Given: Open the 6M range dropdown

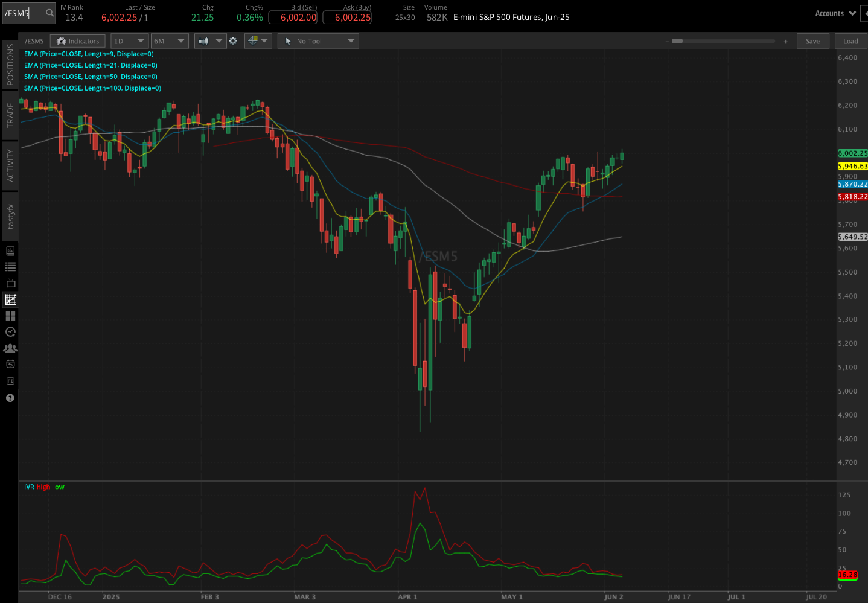Looking at the screenshot, I should pyautogui.click(x=170, y=40).
